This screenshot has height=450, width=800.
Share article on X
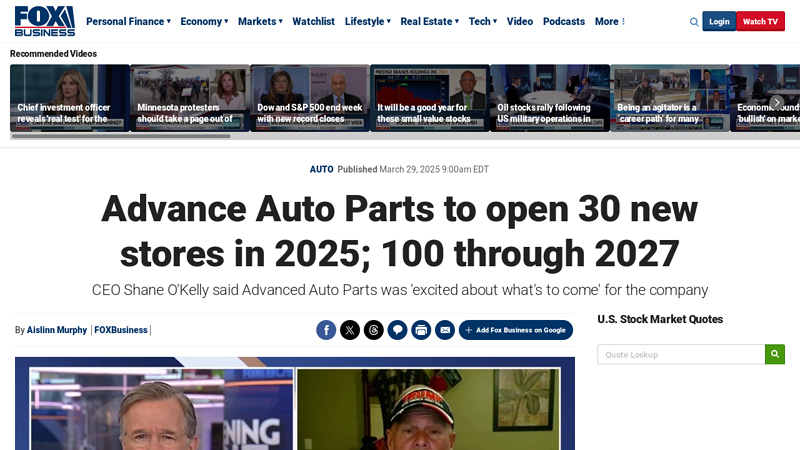click(350, 330)
